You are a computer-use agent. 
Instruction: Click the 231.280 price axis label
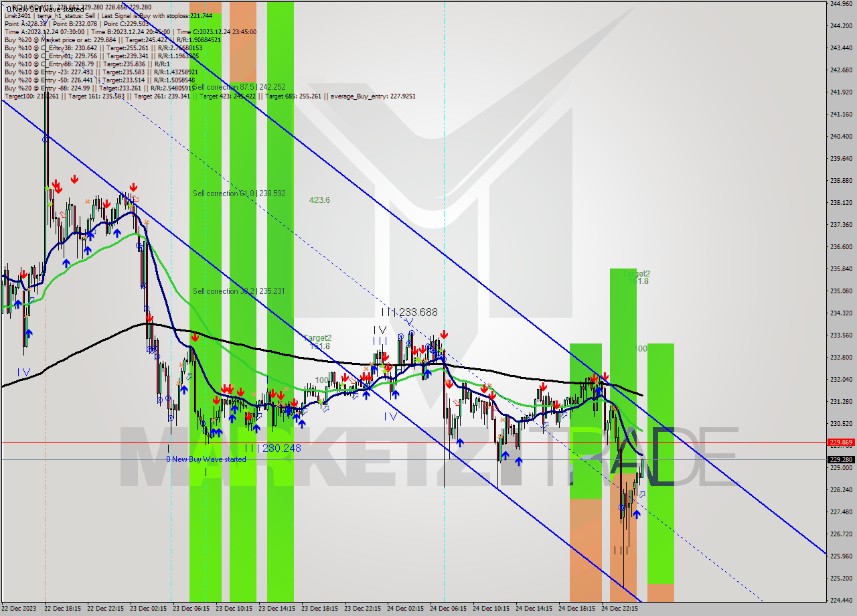(841, 401)
